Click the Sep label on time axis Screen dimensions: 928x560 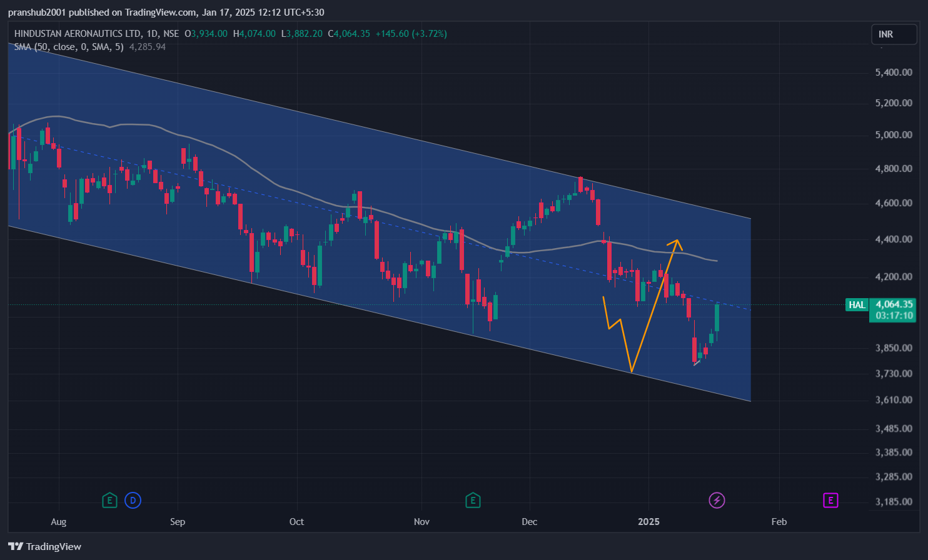click(178, 522)
